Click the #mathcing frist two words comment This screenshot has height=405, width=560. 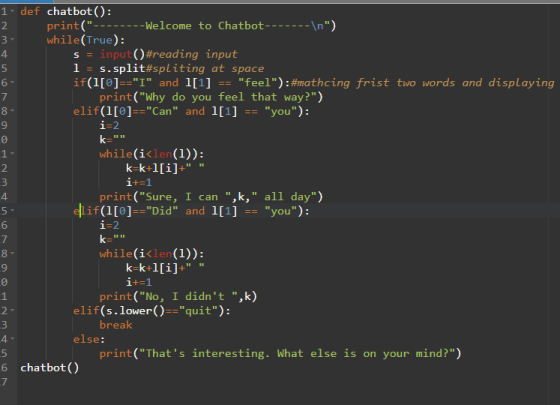(x=422, y=83)
